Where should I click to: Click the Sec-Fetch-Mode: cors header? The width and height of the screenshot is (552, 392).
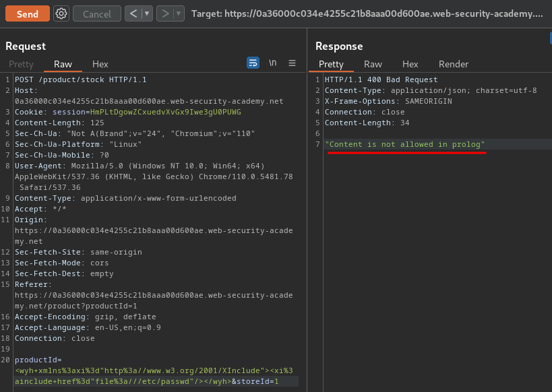click(x=61, y=263)
